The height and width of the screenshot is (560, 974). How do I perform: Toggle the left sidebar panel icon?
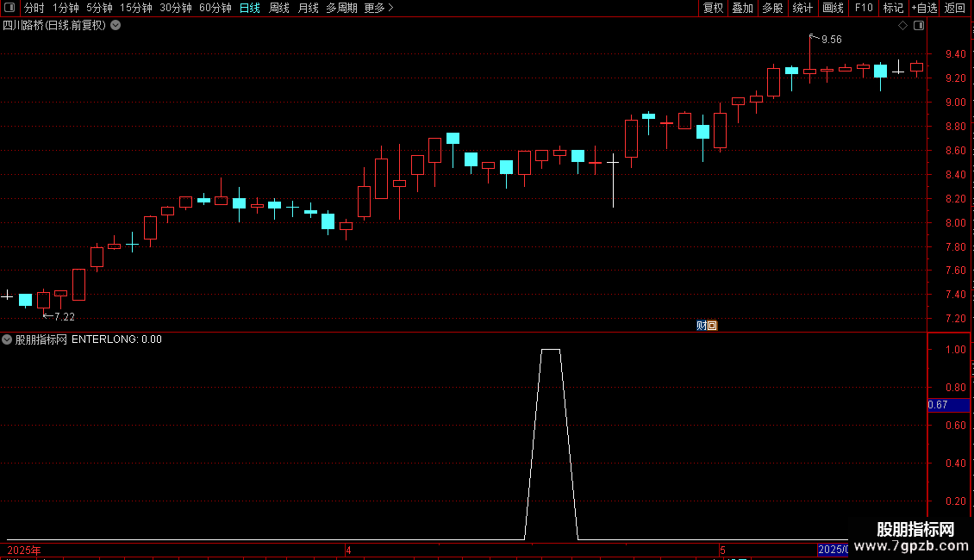click(x=9, y=8)
